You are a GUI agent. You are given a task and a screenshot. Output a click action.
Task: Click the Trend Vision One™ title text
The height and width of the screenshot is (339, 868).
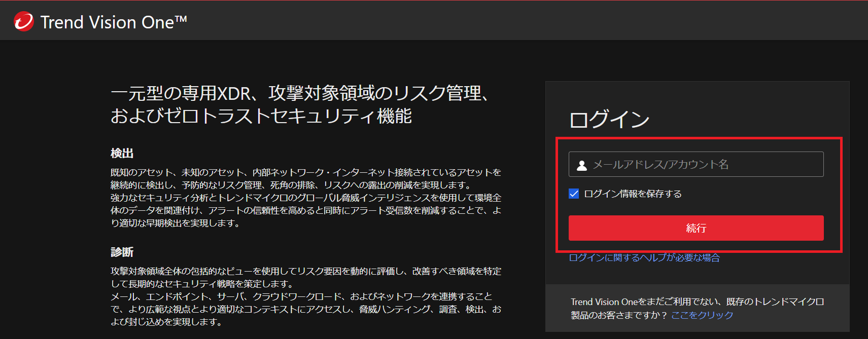[x=114, y=22]
